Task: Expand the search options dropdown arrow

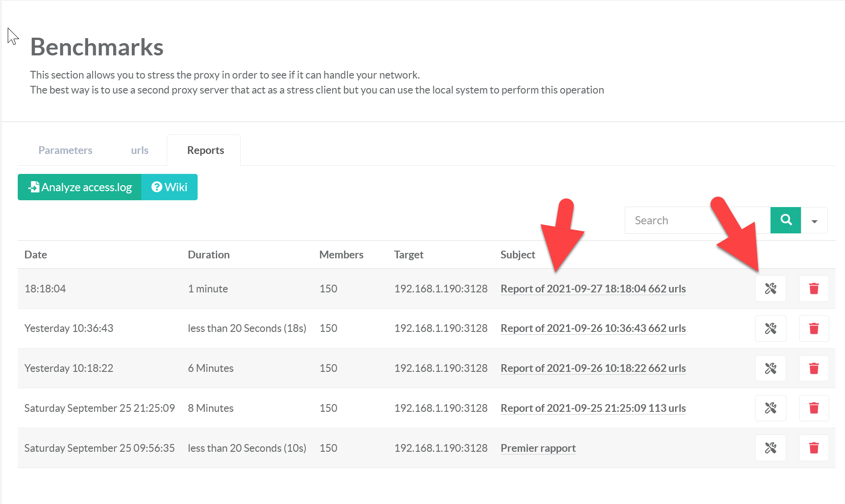Action: [x=814, y=221]
